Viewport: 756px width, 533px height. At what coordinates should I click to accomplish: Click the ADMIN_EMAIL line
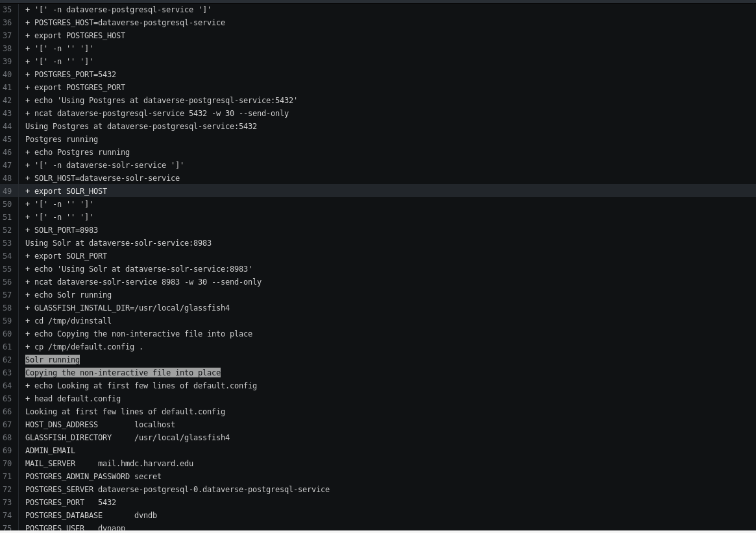50,451
